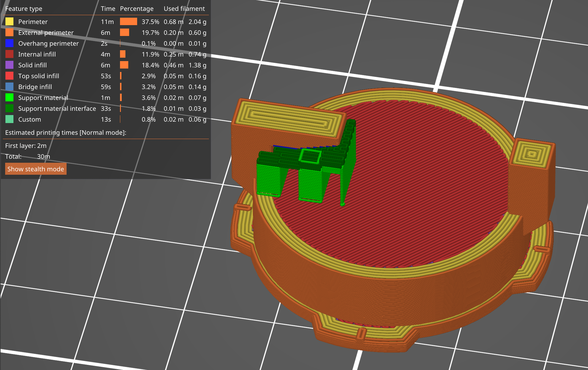Toggle the mint green Custom swatch
Image resolution: width=588 pixels, height=370 pixels.
tap(9, 119)
